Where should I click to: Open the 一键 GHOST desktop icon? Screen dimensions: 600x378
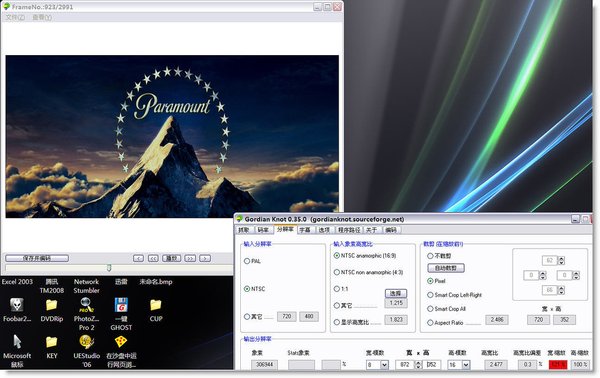click(x=121, y=305)
